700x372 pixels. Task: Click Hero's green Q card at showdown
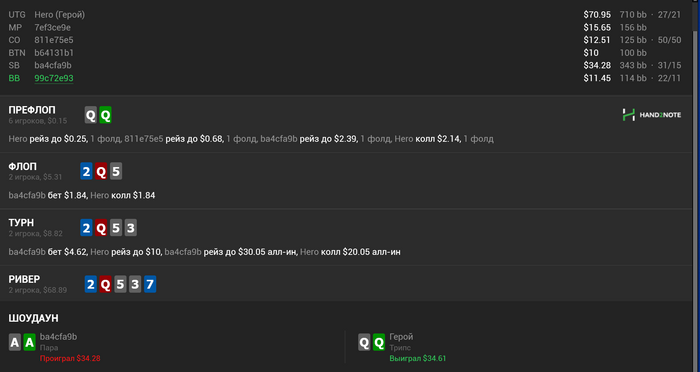click(x=379, y=342)
